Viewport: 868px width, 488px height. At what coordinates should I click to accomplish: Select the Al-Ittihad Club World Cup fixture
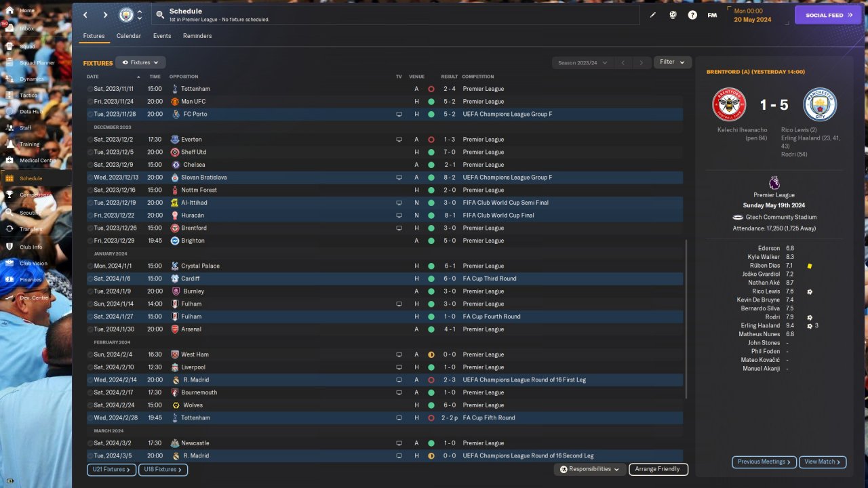tap(384, 203)
